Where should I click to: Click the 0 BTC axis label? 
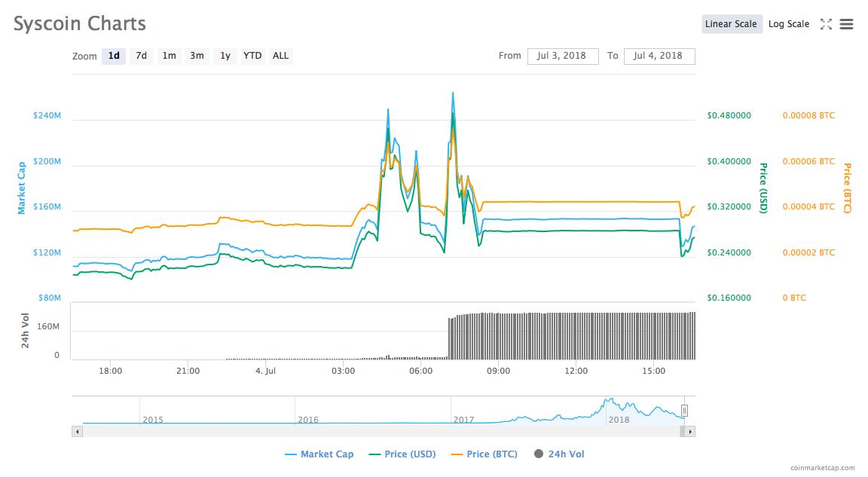(x=794, y=298)
